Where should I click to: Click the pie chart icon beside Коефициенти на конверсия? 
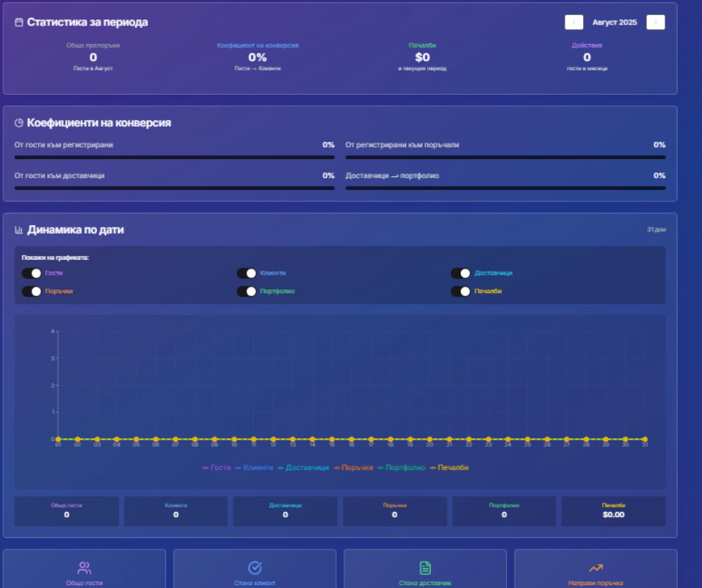[19, 123]
